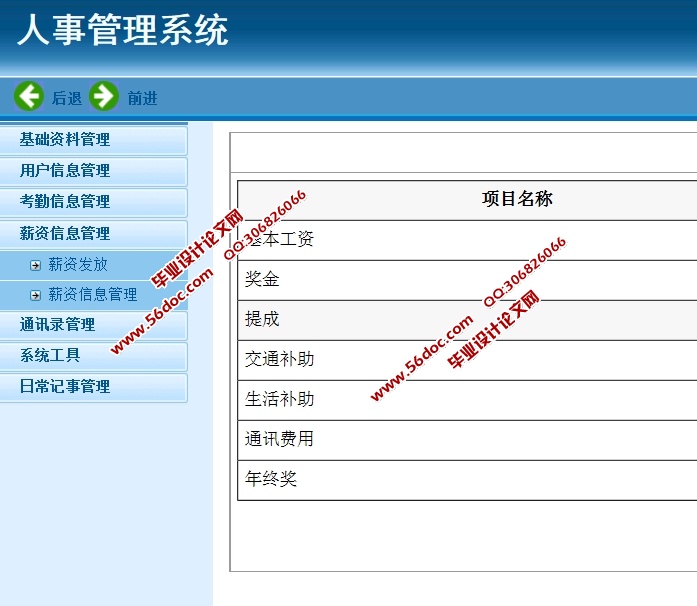The width and height of the screenshot is (697, 606).
Task: Expand the 用户信息管理 section
Action: tap(65, 171)
